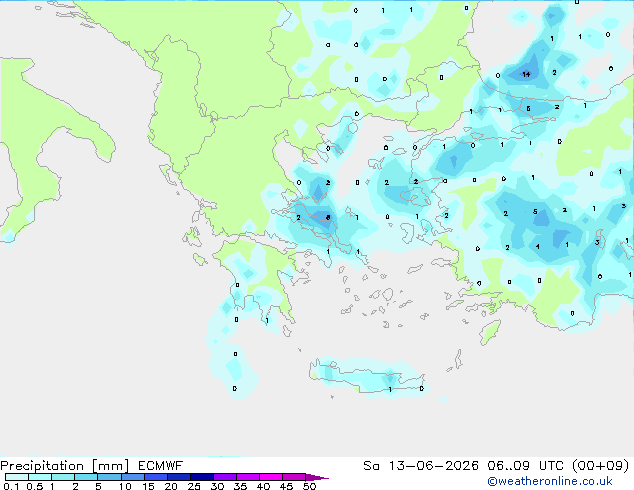Click the '0.1' legend scale label
The height and width of the screenshot is (490, 634).
pos(11,486)
